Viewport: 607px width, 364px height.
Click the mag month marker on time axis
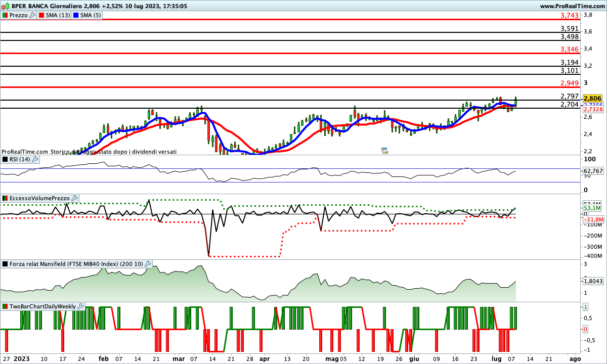click(x=332, y=358)
